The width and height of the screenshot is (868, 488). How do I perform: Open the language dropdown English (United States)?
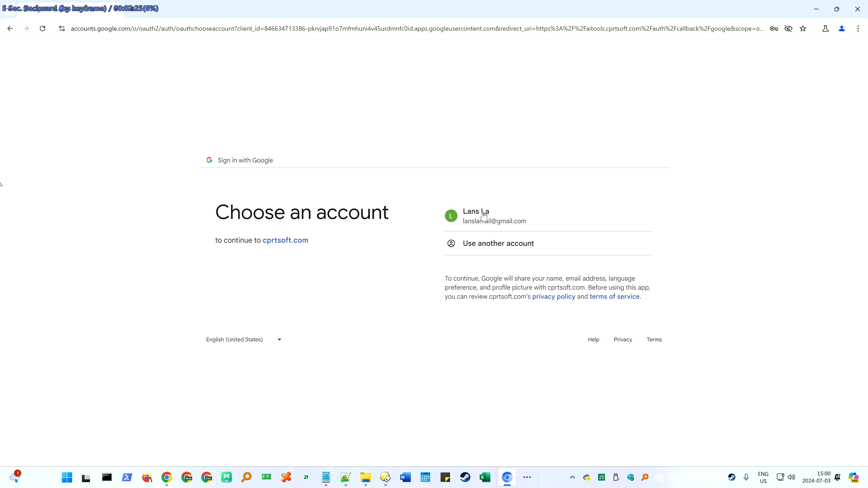pos(244,340)
